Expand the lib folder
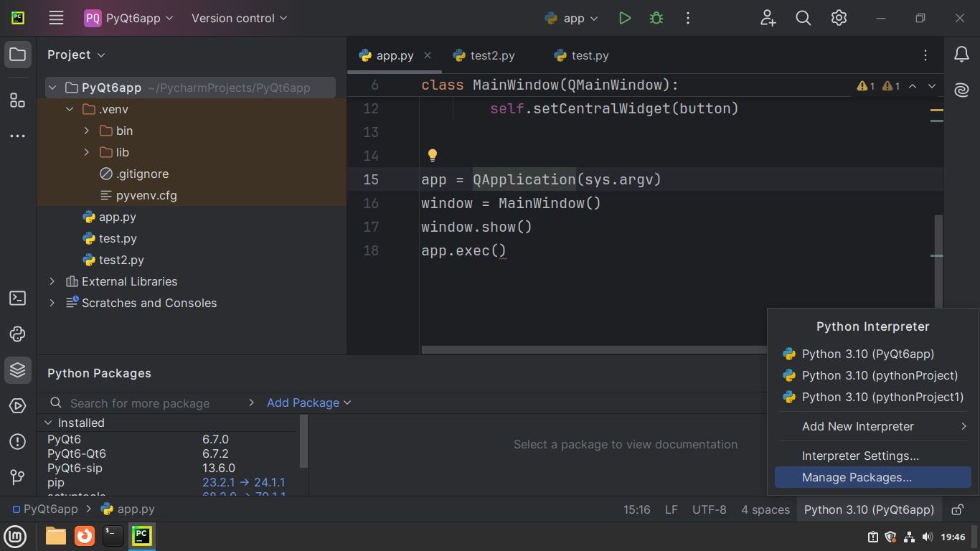This screenshot has width=980, height=551. [87, 152]
